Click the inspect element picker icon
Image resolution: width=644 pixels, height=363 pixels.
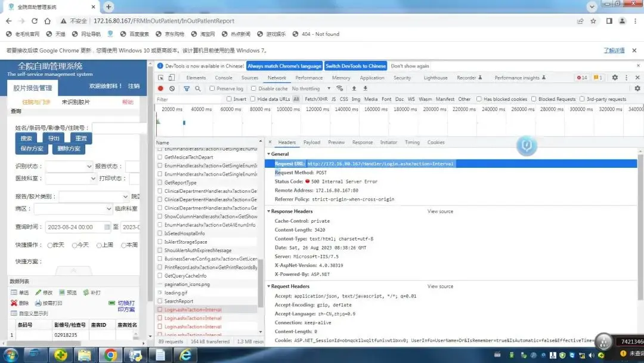[160, 78]
